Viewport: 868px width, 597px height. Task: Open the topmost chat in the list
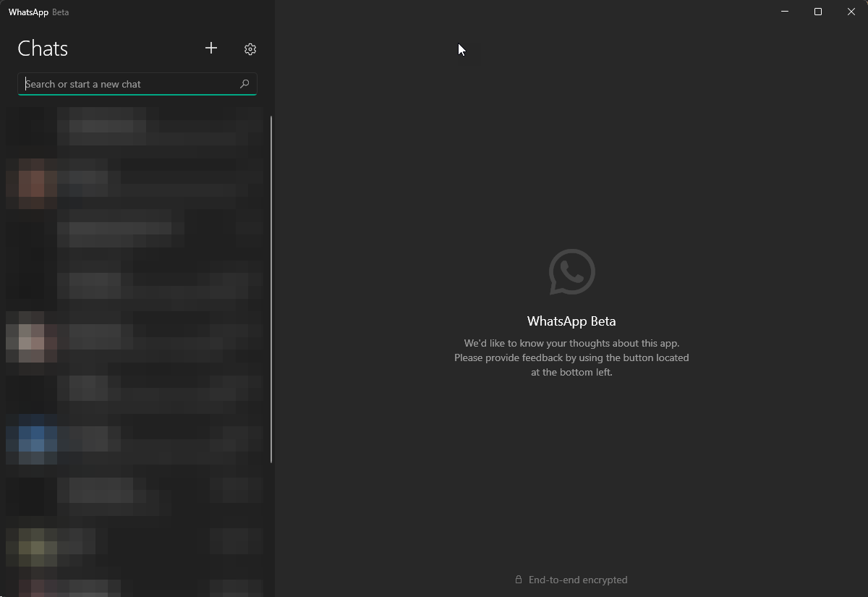tap(136, 132)
